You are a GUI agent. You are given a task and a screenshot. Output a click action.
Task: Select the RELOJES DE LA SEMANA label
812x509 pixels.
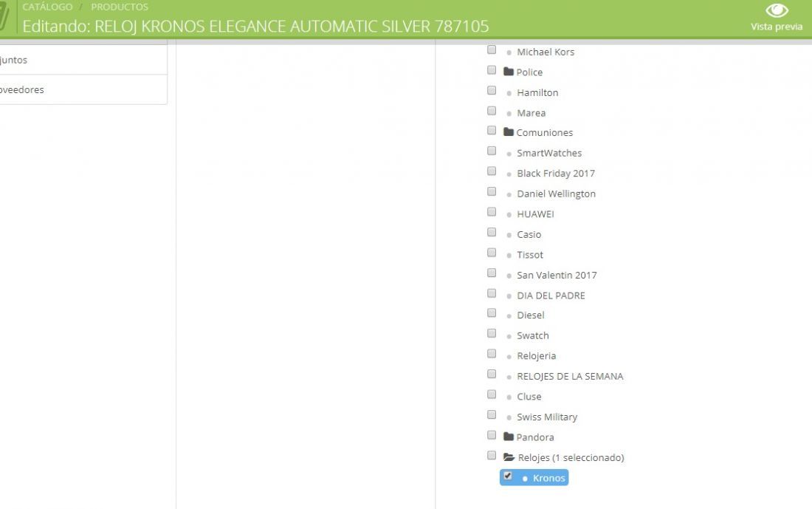click(570, 376)
